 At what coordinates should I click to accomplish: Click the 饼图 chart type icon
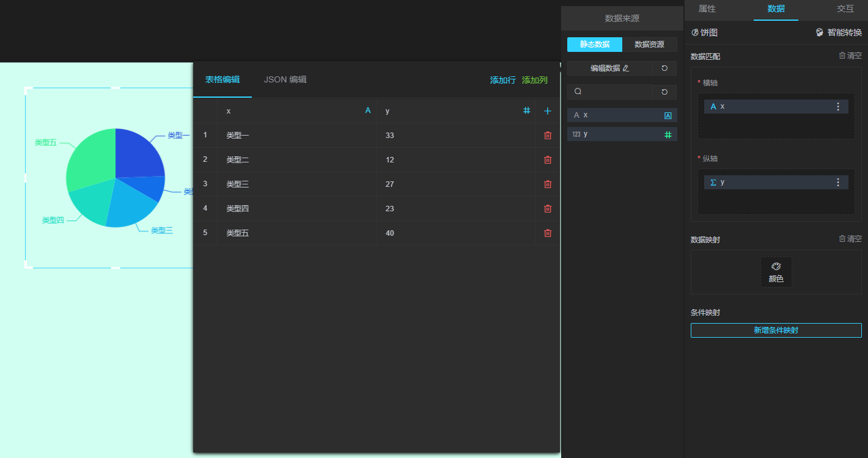695,32
